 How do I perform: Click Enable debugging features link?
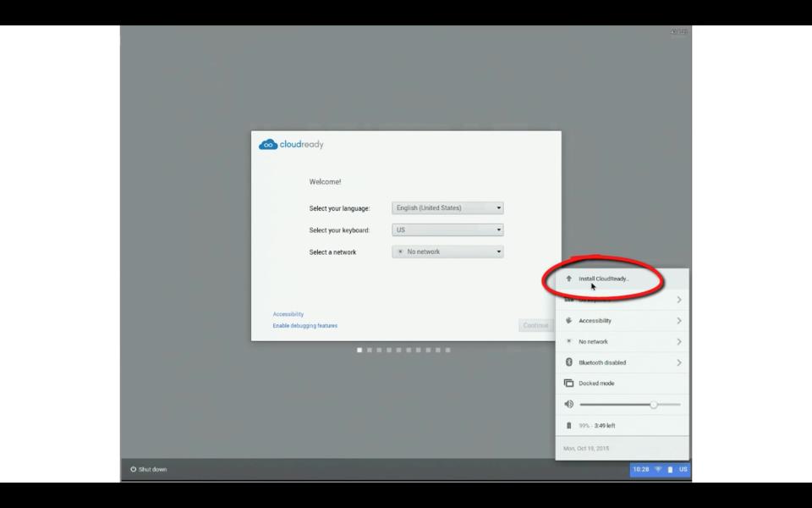click(304, 325)
